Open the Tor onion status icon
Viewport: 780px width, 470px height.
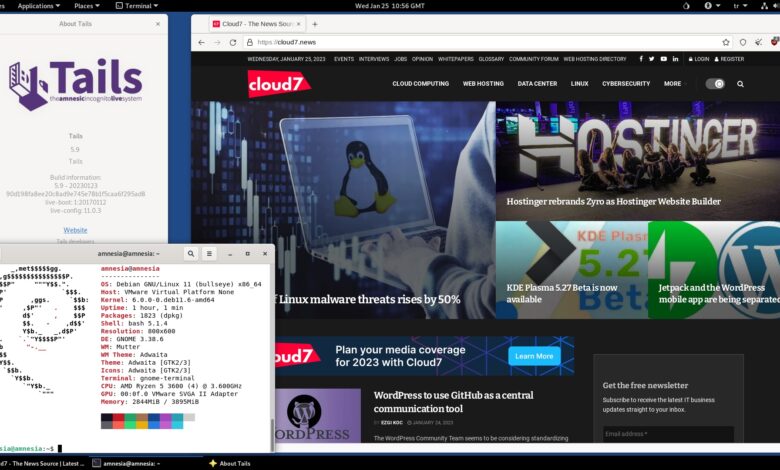686,6
